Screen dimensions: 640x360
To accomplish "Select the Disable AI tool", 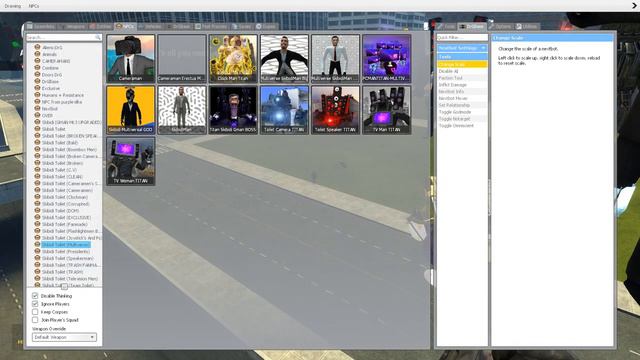I will (x=462, y=71).
